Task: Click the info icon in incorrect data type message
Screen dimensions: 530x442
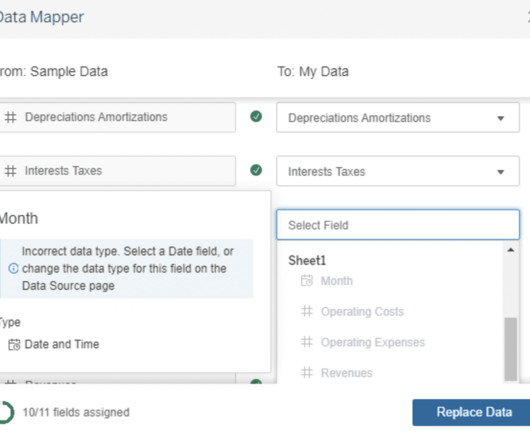Action: [13, 269]
